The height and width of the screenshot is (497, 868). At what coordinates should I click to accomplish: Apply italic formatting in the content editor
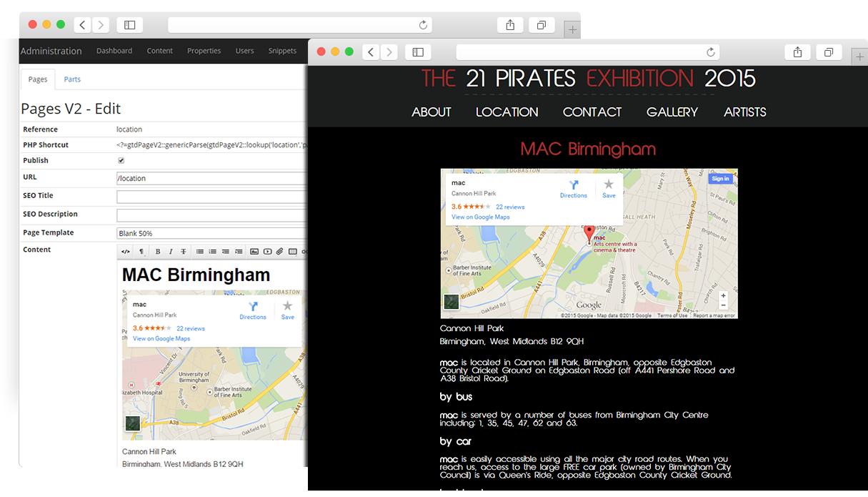(x=170, y=251)
